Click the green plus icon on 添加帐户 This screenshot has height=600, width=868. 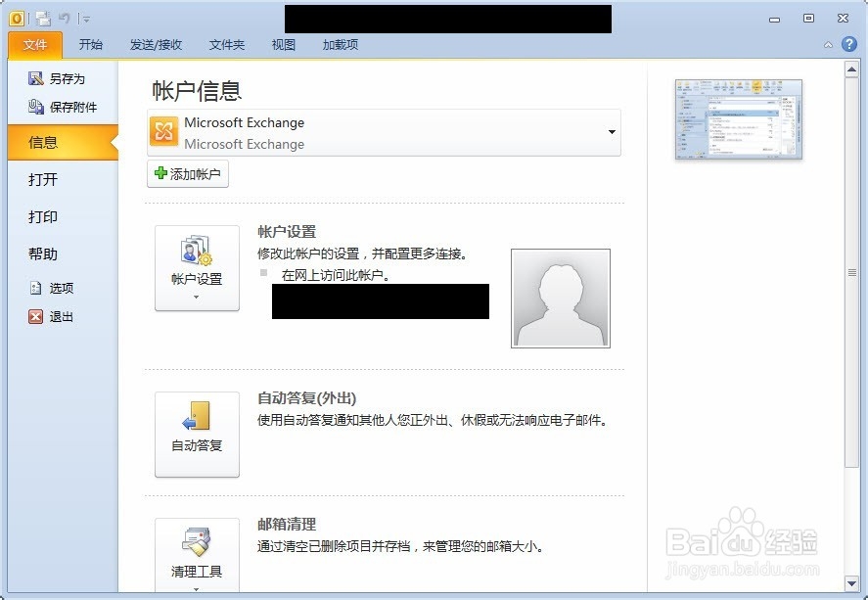(160, 173)
